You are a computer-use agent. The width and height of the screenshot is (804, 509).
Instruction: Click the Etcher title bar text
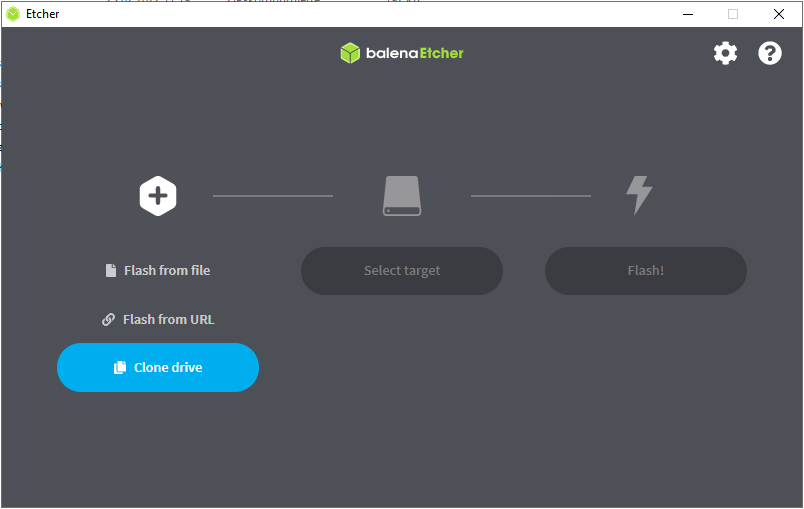click(42, 14)
